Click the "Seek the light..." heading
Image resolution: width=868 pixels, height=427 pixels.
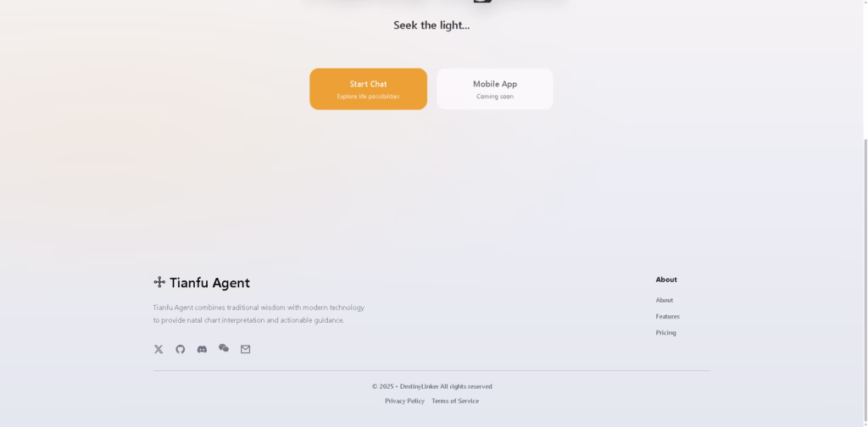pyautogui.click(x=431, y=25)
